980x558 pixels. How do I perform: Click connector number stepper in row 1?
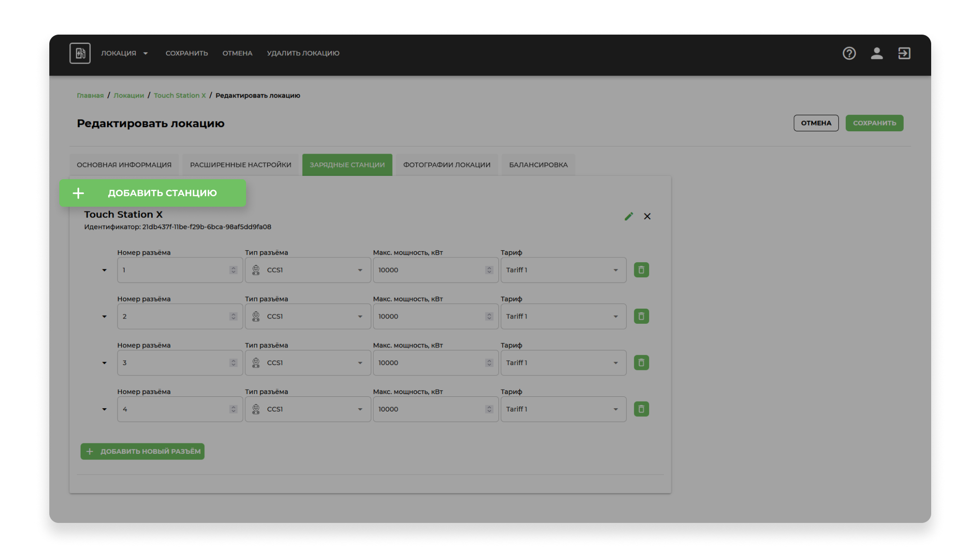pyautogui.click(x=233, y=270)
